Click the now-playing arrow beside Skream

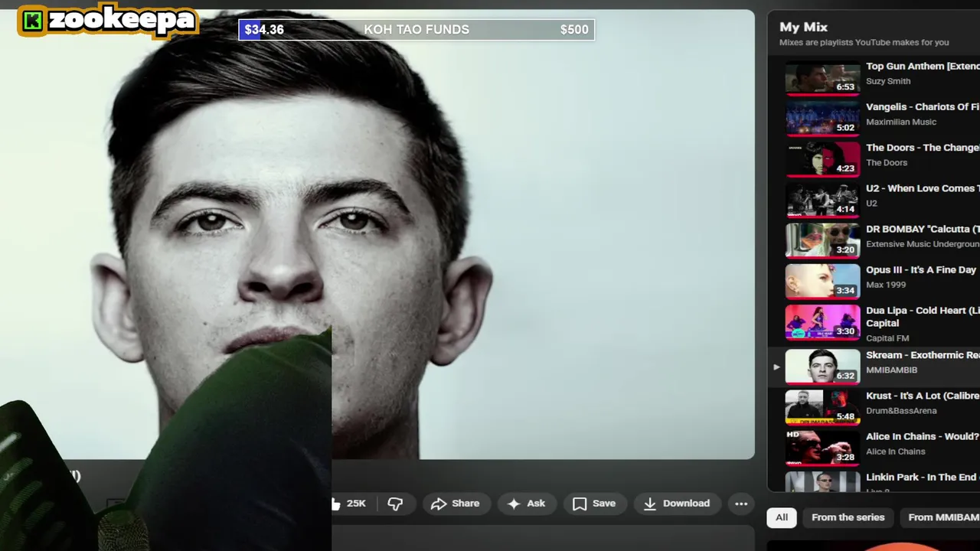pos(776,367)
